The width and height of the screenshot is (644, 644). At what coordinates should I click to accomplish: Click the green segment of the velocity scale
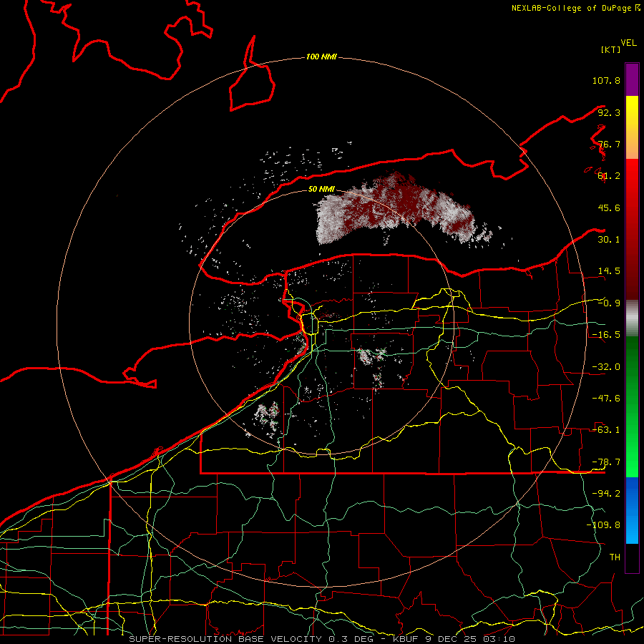632,406
